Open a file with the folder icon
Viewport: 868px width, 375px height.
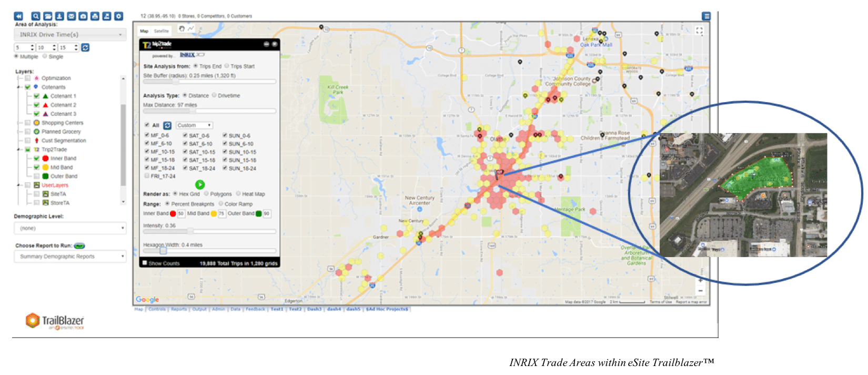[x=48, y=16]
